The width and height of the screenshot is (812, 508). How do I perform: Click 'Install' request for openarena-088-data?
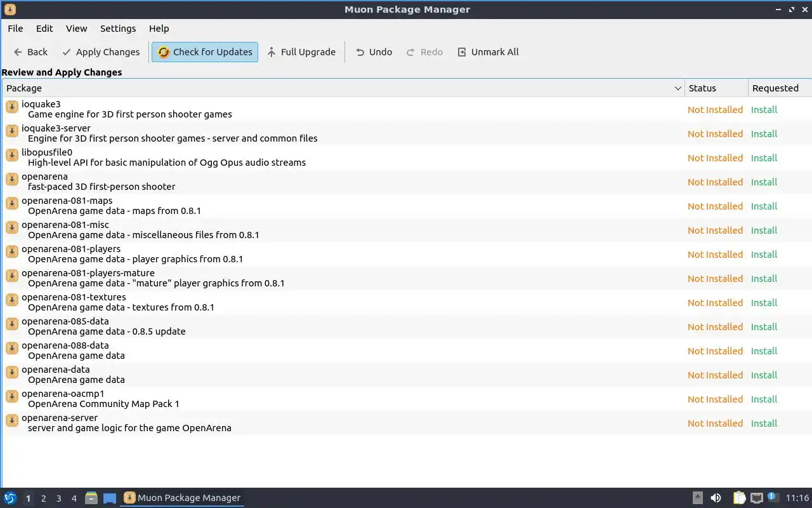click(764, 351)
